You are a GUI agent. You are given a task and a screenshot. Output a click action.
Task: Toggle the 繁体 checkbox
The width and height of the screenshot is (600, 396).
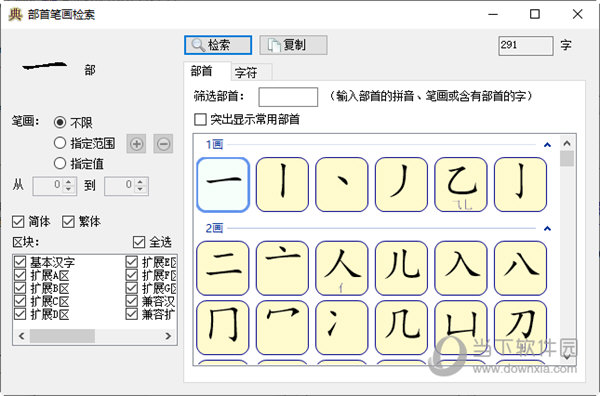[x=68, y=222]
